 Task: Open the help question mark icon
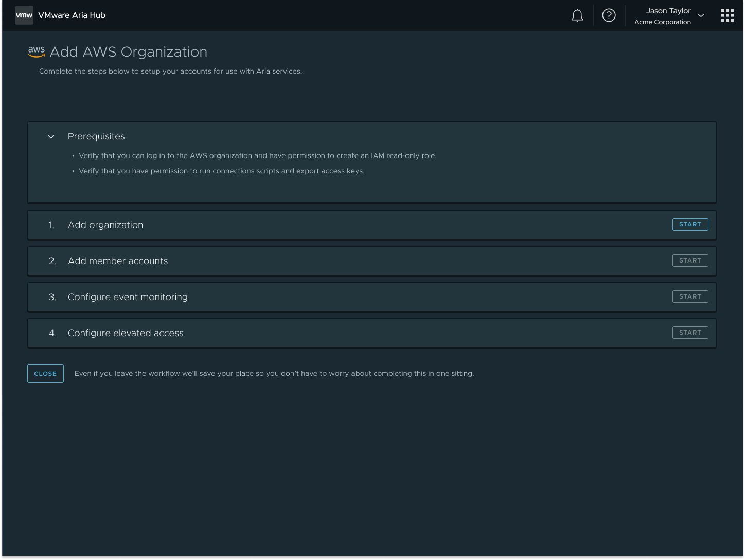point(609,15)
